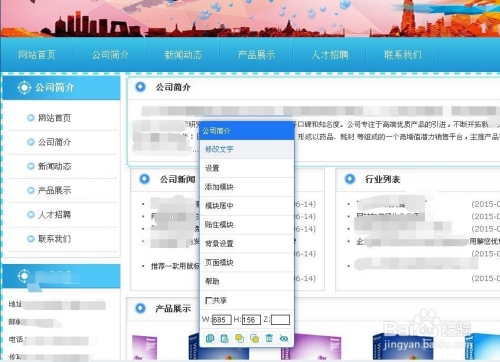Click bullet icon beside sidebar 产品展示

tap(31, 190)
